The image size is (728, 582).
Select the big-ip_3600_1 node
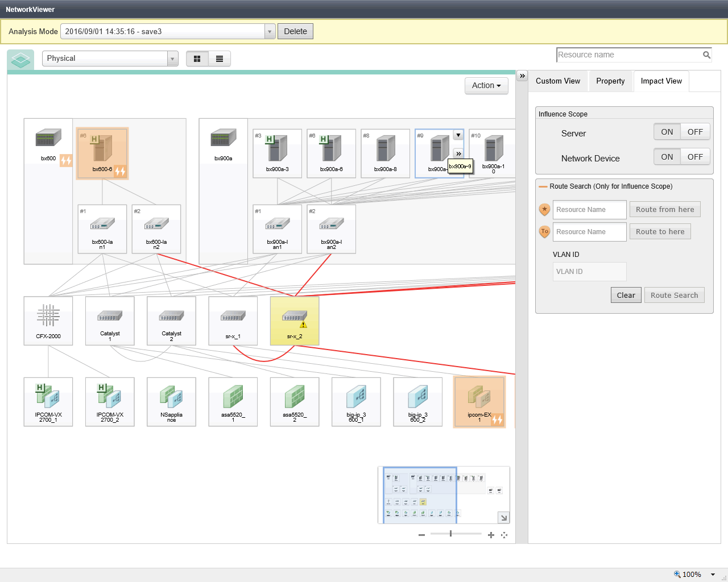356,402
